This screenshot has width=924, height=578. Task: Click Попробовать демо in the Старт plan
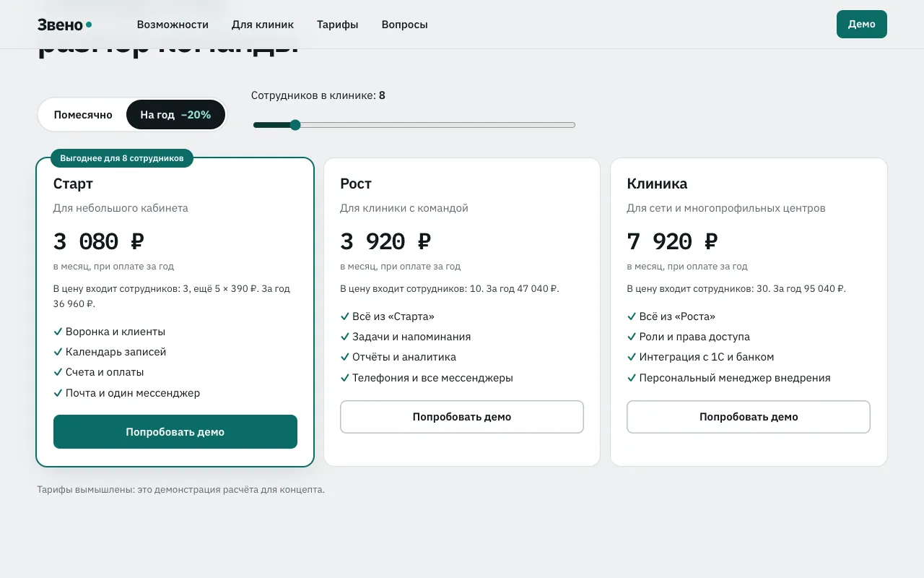click(x=175, y=432)
